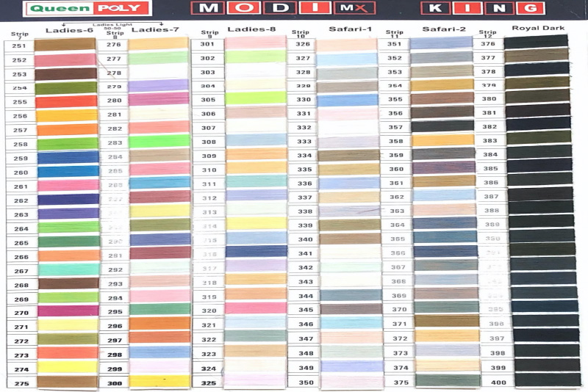This screenshot has width=588, height=392.
Task: Pick the yellow swatch 300
Action: coord(160,382)
